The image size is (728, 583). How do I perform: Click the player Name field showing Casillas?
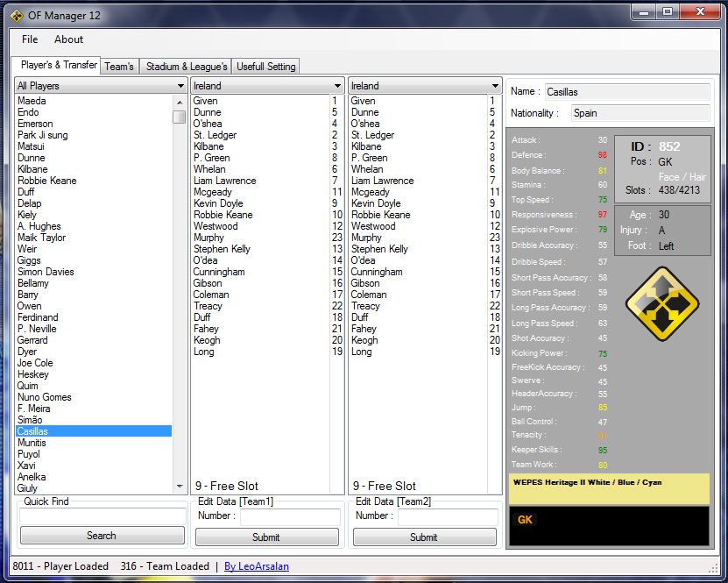(626, 92)
